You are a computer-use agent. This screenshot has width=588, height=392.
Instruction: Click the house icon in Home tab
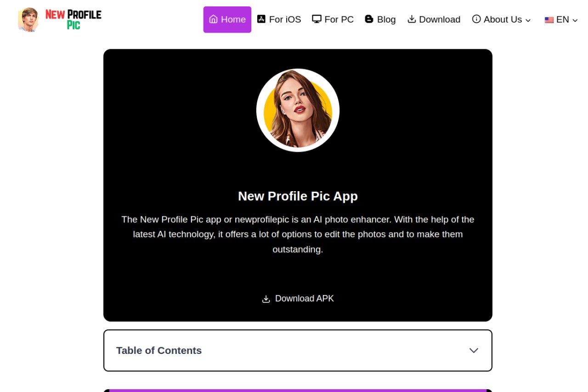pos(213,19)
